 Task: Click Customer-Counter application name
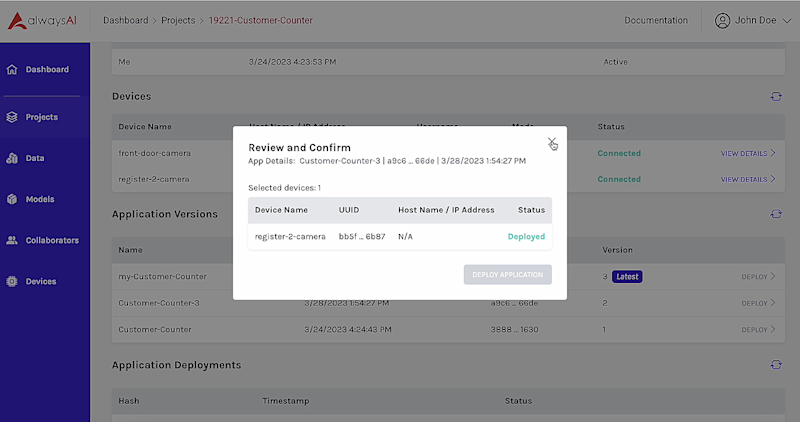tap(155, 330)
